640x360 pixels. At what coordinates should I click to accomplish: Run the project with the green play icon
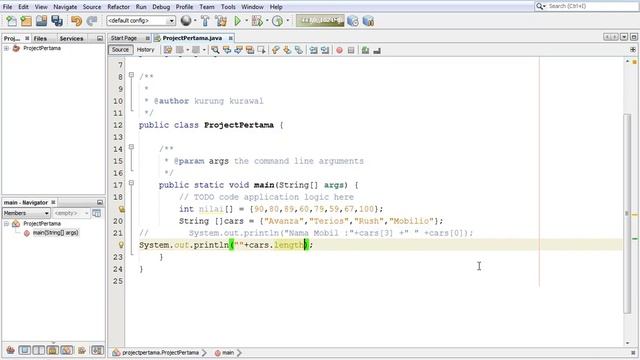(237, 21)
